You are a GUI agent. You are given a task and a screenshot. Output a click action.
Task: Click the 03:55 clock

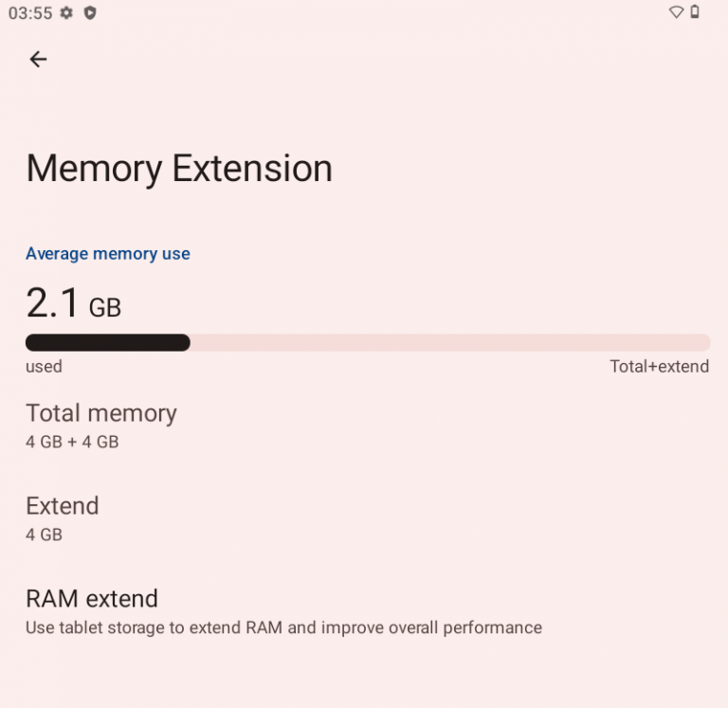click(x=30, y=13)
